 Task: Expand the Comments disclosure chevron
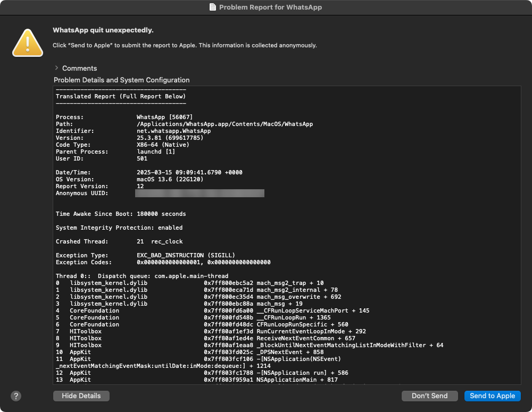click(56, 68)
